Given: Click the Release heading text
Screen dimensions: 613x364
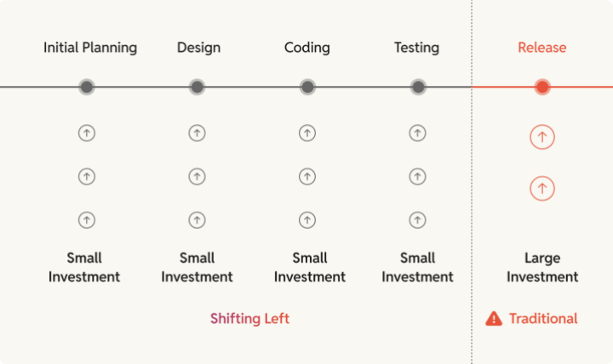Looking at the screenshot, I should click(542, 48).
